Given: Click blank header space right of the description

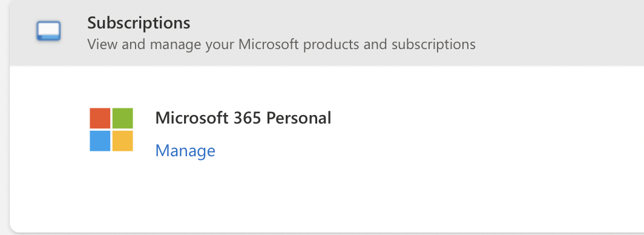Looking at the screenshot, I should 559,44.
